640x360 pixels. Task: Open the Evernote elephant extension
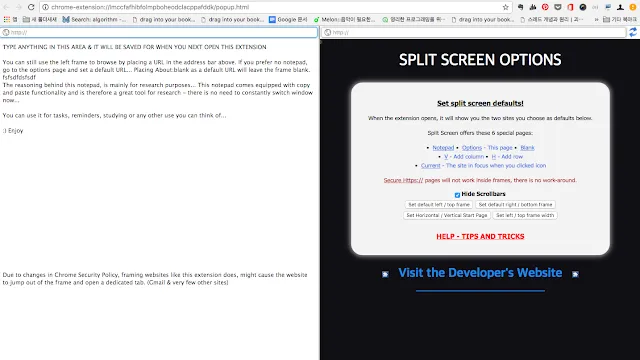coord(520,7)
